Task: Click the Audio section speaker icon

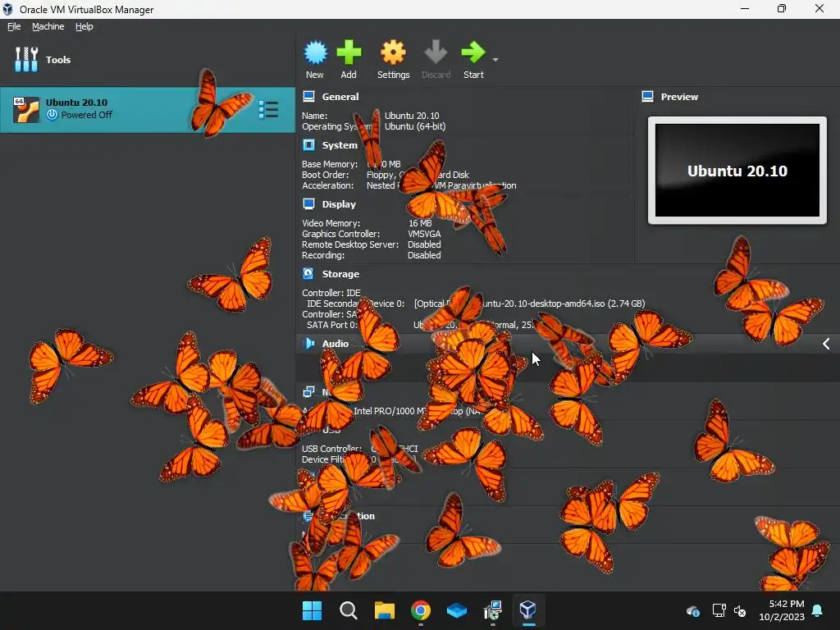Action: click(x=309, y=344)
